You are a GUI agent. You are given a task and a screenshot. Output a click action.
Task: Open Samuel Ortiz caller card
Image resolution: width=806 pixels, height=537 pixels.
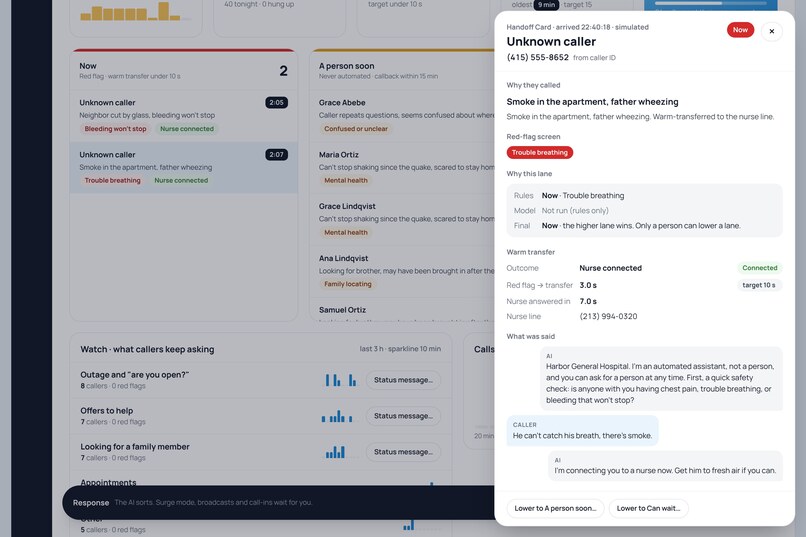pos(402,310)
